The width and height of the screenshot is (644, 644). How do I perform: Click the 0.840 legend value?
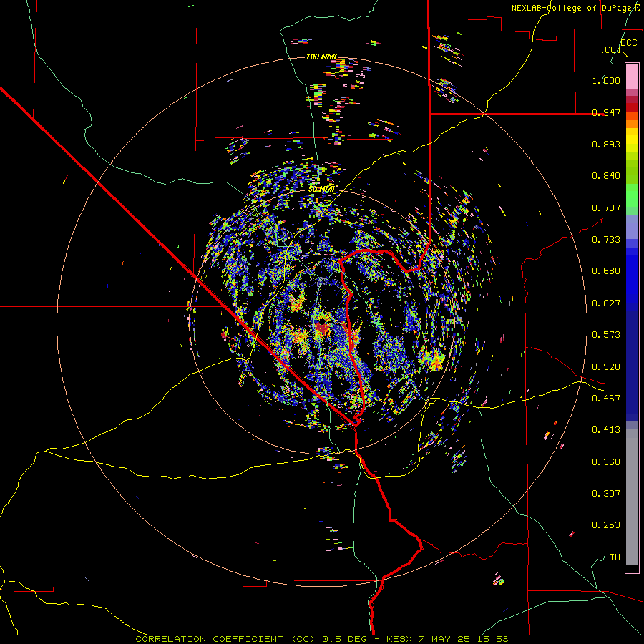pyautogui.click(x=606, y=176)
